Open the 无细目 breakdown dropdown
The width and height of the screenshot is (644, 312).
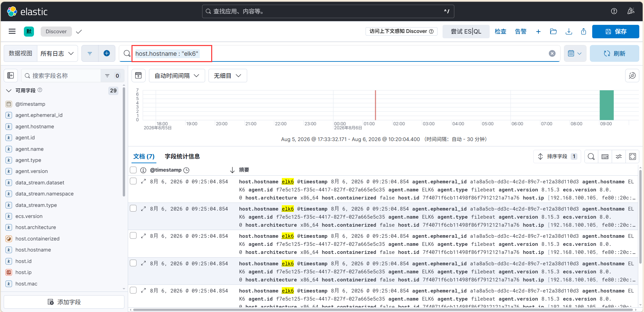[x=228, y=76]
